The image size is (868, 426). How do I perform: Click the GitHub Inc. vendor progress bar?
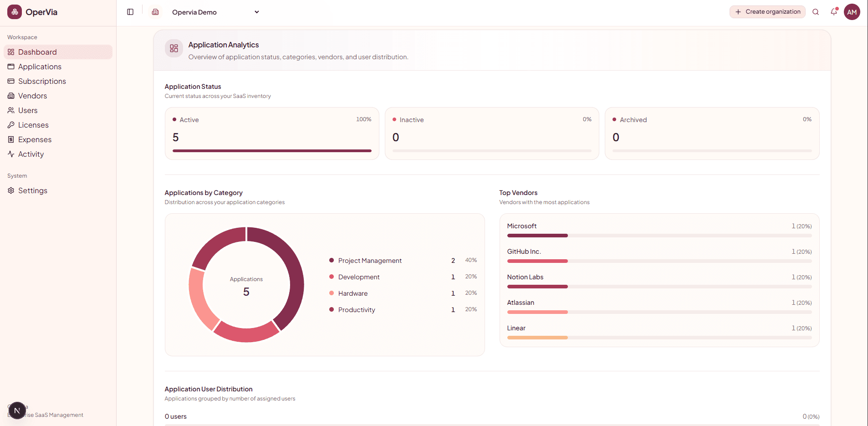659,261
